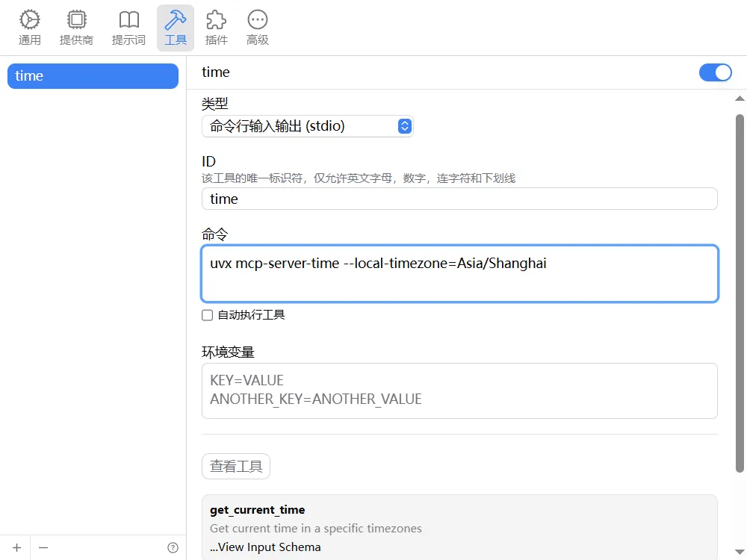The height and width of the screenshot is (560, 747).
Task: Select the 工具 tools hammer icon
Action: click(x=176, y=28)
